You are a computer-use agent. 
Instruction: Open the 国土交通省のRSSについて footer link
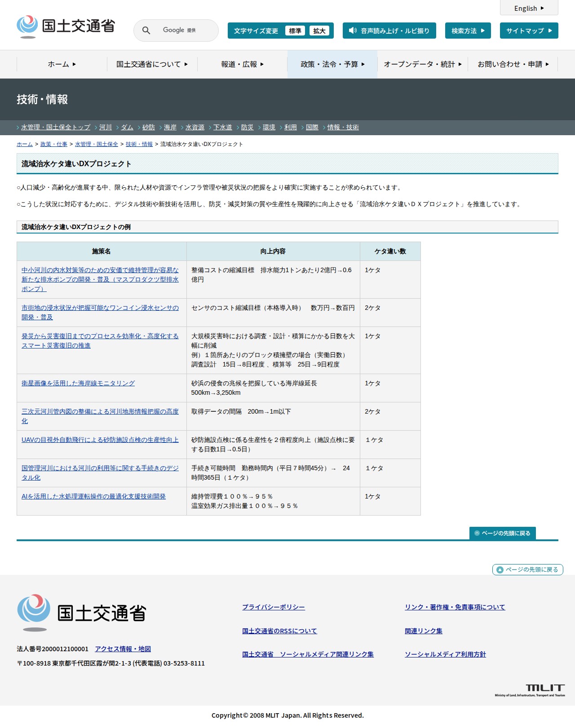pos(279,631)
